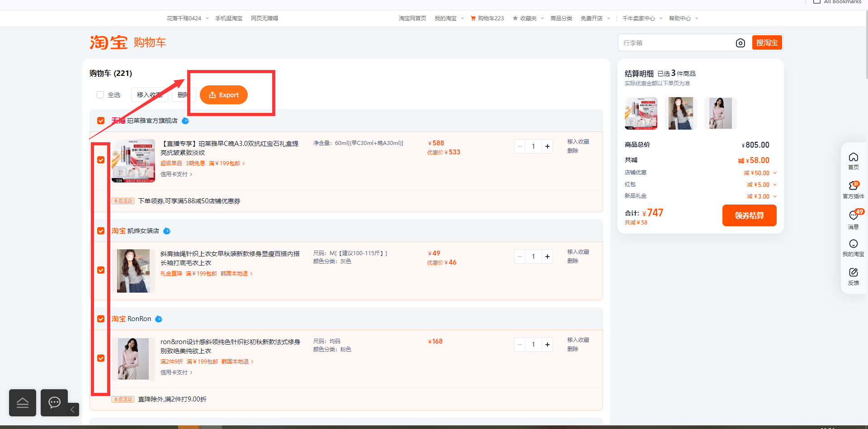This screenshot has width=868, height=429.
Task: Expand the 店铺优惠 discount details
Action: (774, 173)
